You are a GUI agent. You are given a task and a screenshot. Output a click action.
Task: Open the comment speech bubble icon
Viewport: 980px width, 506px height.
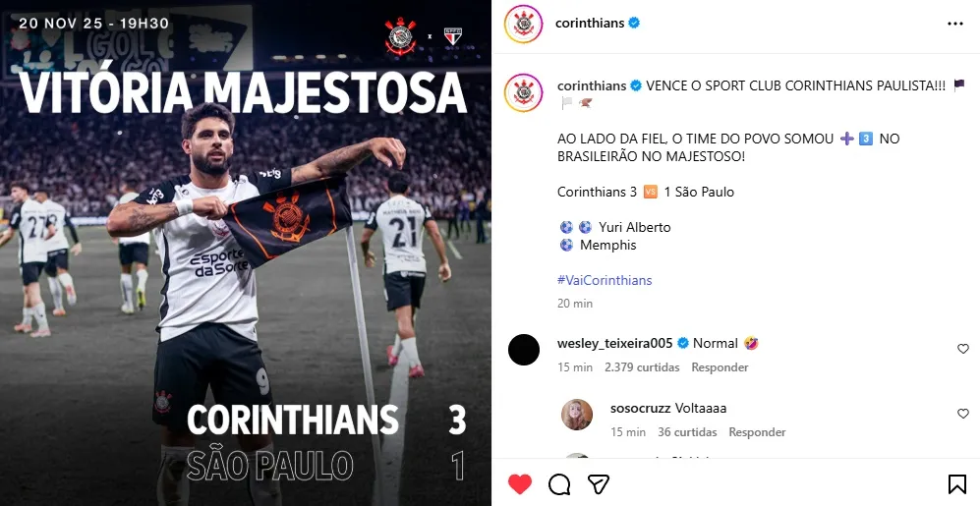(559, 484)
